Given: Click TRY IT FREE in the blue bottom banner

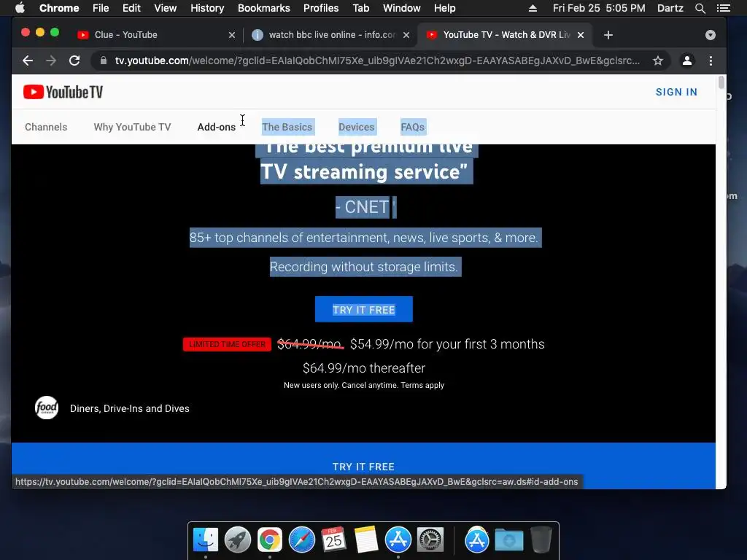Looking at the screenshot, I should pyautogui.click(x=363, y=466).
